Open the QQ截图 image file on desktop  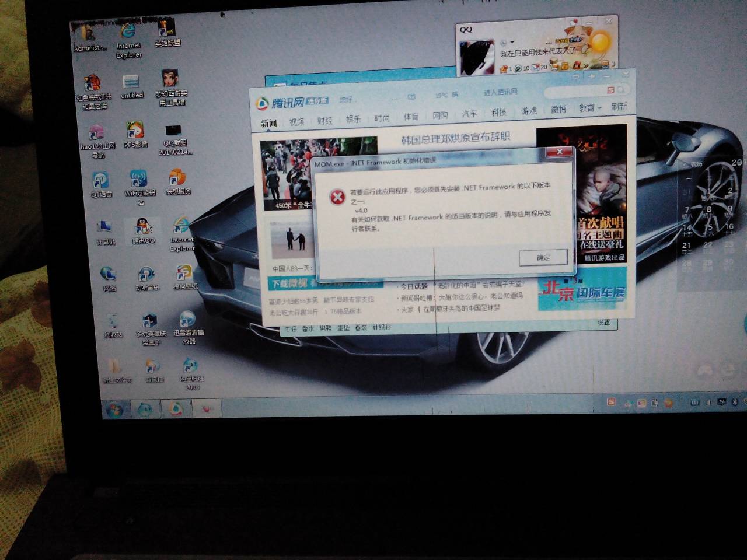(x=174, y=141)
